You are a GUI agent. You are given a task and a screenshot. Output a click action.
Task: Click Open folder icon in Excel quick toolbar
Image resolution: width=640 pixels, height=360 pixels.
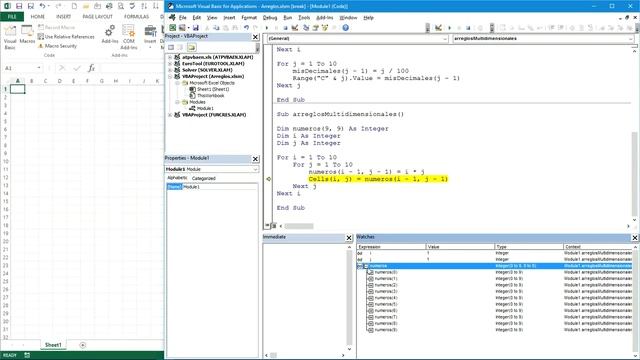coord(86,6)
